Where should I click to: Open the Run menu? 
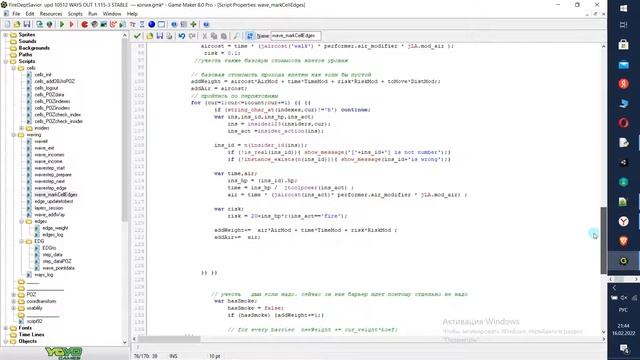(x=93, y=13)
